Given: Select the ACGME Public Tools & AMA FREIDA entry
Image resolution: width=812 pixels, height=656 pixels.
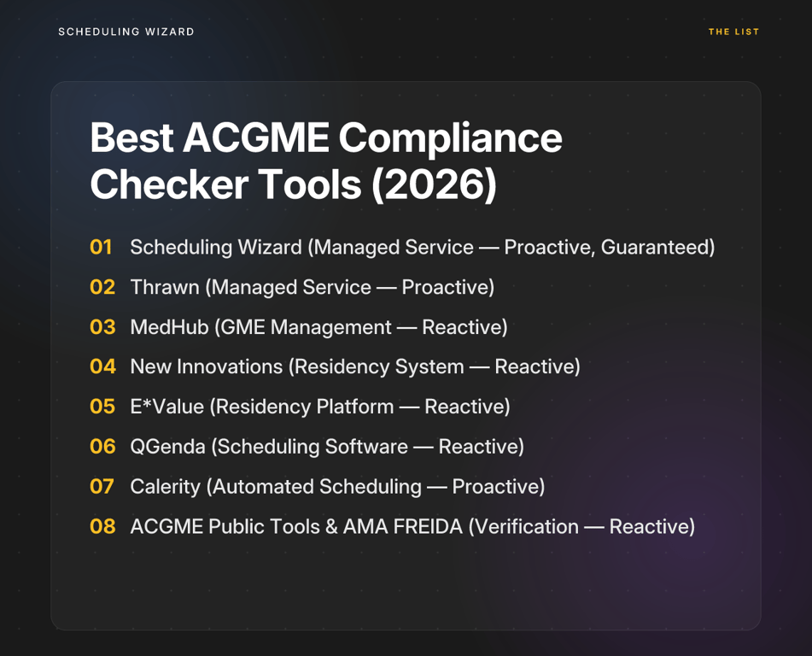Looking at the screenshot, I should click(412, 526).
